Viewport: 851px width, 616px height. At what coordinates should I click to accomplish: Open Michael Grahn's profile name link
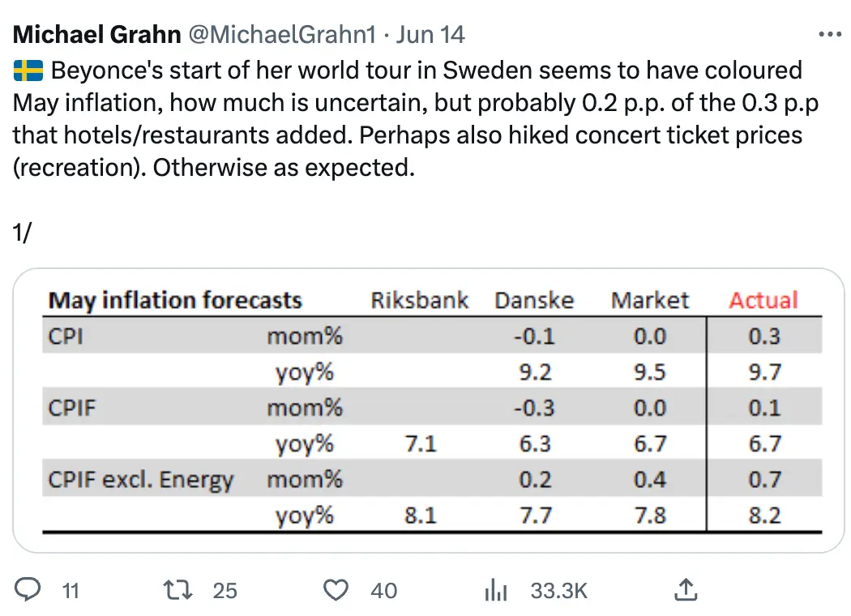97,35
